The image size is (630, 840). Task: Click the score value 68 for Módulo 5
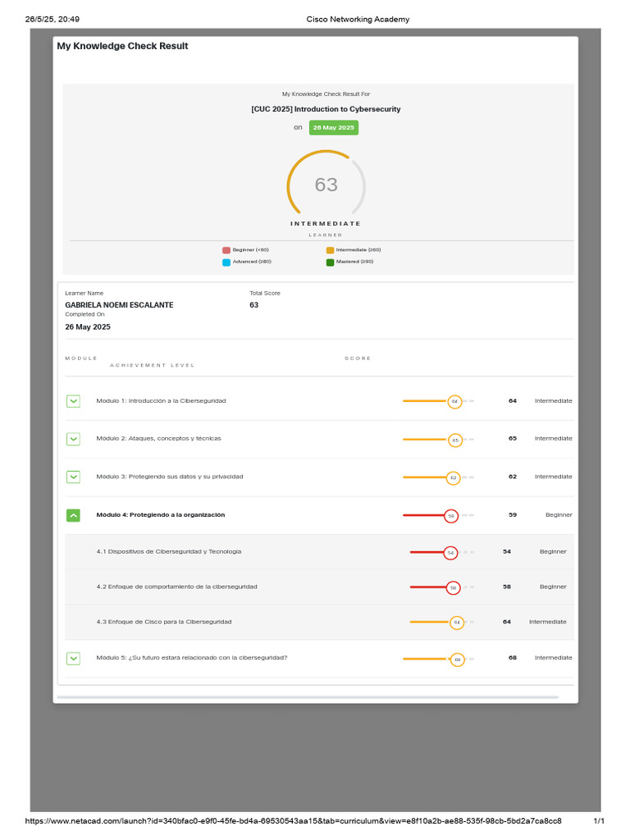click(x=513, y=657)
